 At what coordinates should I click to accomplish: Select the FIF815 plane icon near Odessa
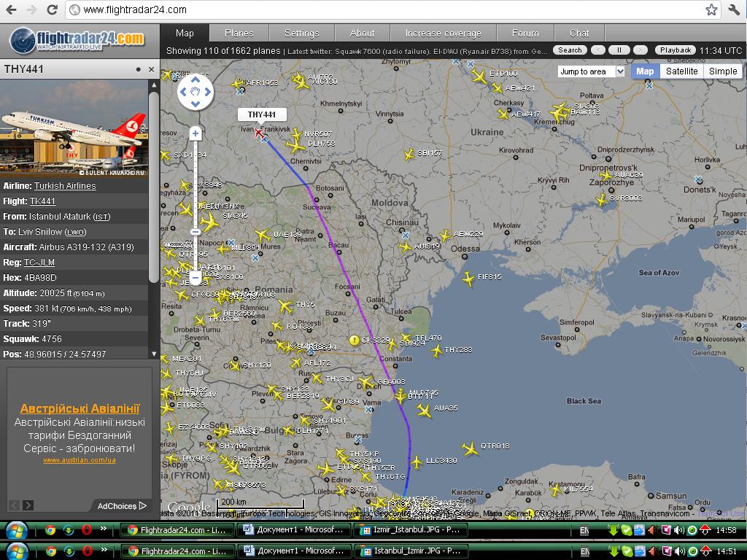pos(468,279)
